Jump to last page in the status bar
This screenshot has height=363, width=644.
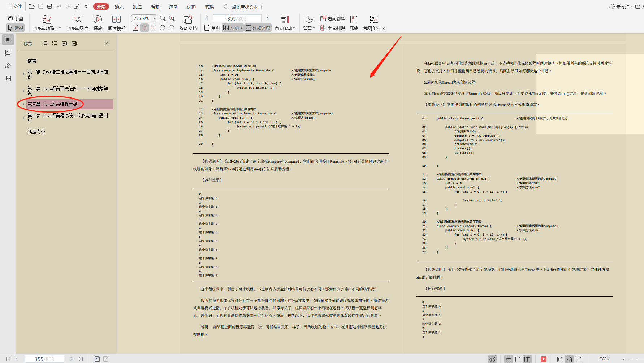point(81,359)
